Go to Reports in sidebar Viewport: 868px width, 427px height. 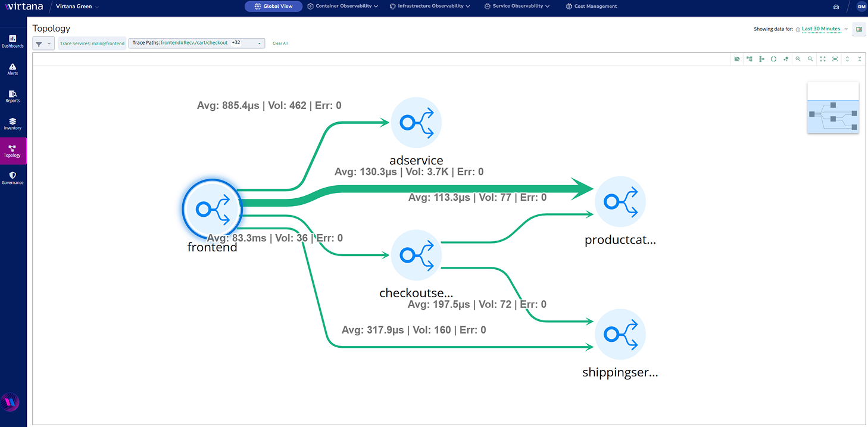coord(13,96)
